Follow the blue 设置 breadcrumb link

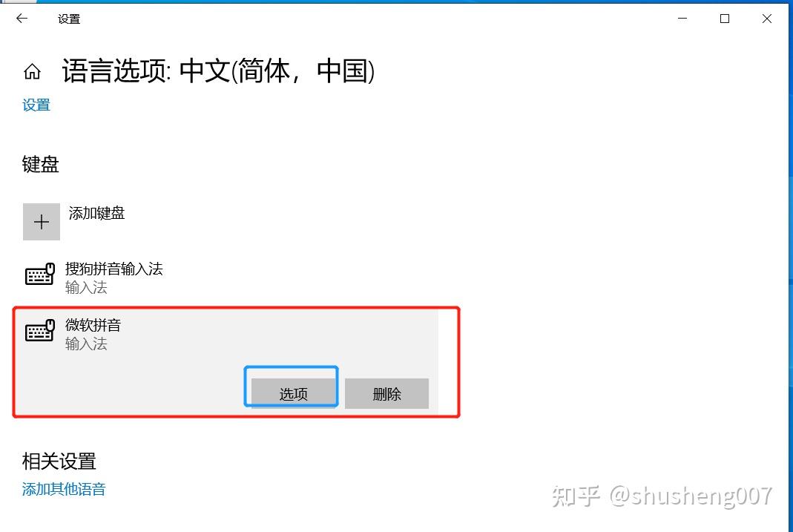[36, 105]
